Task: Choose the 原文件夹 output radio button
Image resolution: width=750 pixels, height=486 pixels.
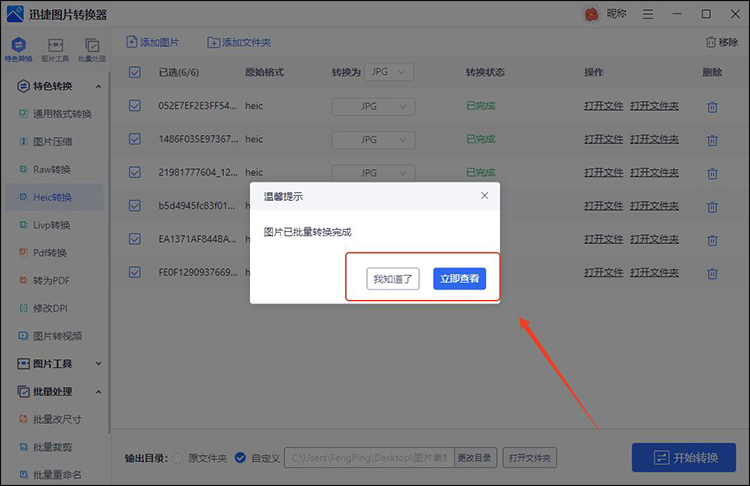Action: coord(177,458)
